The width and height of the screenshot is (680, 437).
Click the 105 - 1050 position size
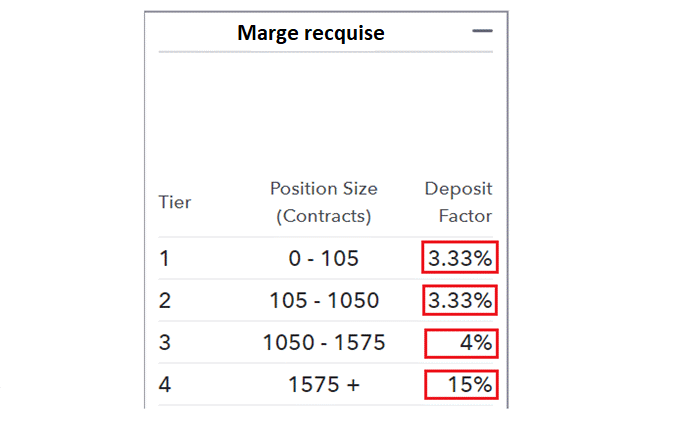(x=324, y=301)
